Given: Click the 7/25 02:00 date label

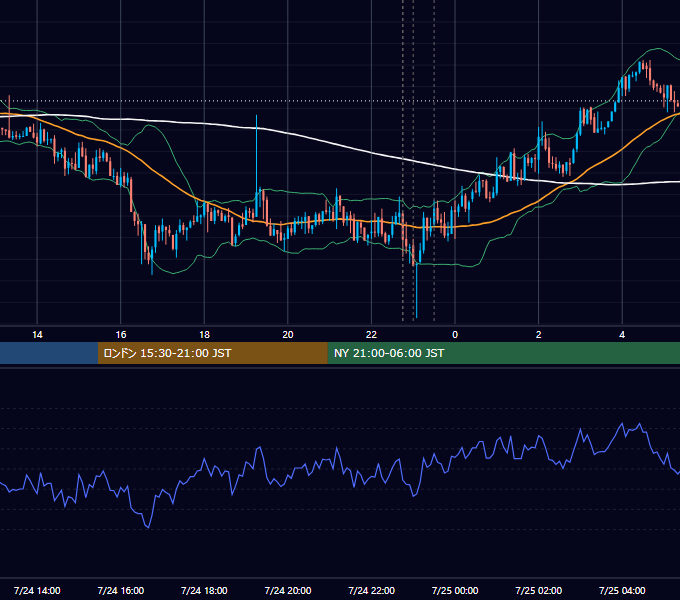Looking at the screenshot, I should [538, 590].
